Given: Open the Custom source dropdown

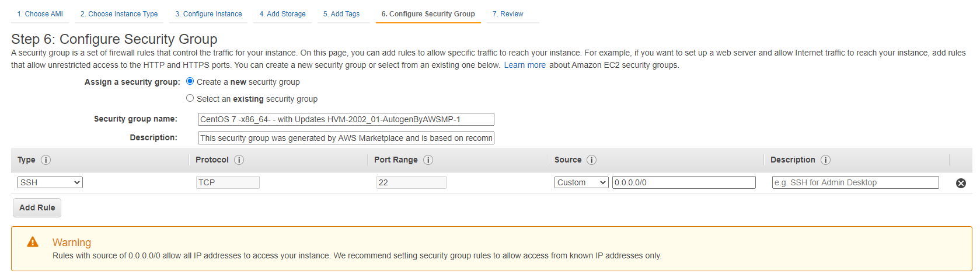Looking at the screenshot, I should (581, 182).
